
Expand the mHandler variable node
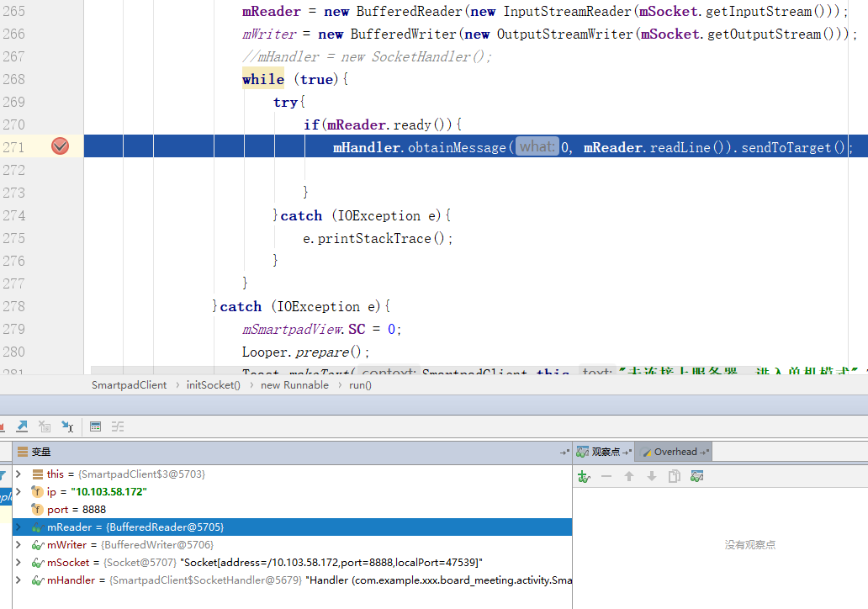click(19, 580)
